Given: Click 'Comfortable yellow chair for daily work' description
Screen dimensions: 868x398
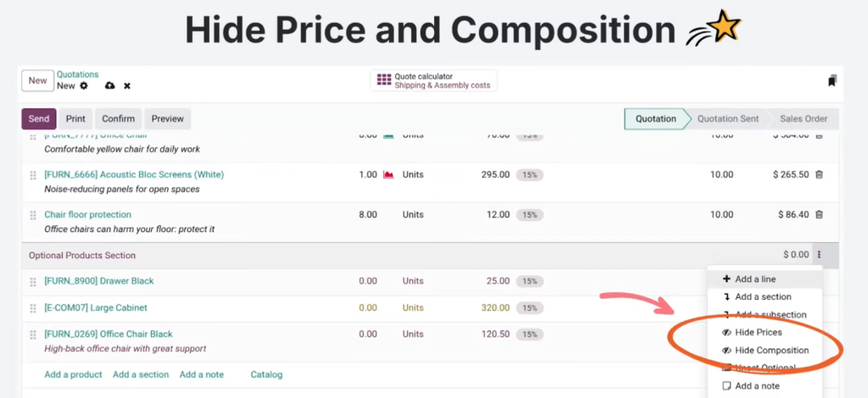Looking at the screenshot, I should tap(122, 149).
